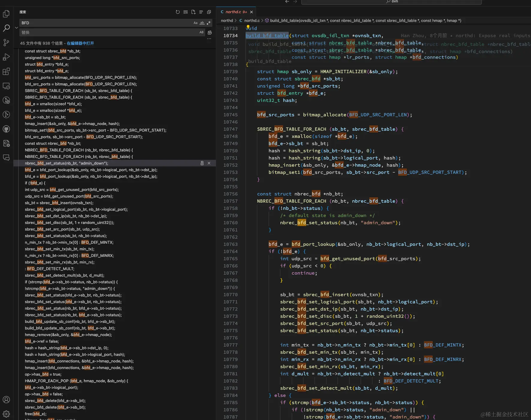Image resolution: width=531 pixels, height=420 pixels.
Task: Click northd folder in breadcrumb
Action: (227, 20)
